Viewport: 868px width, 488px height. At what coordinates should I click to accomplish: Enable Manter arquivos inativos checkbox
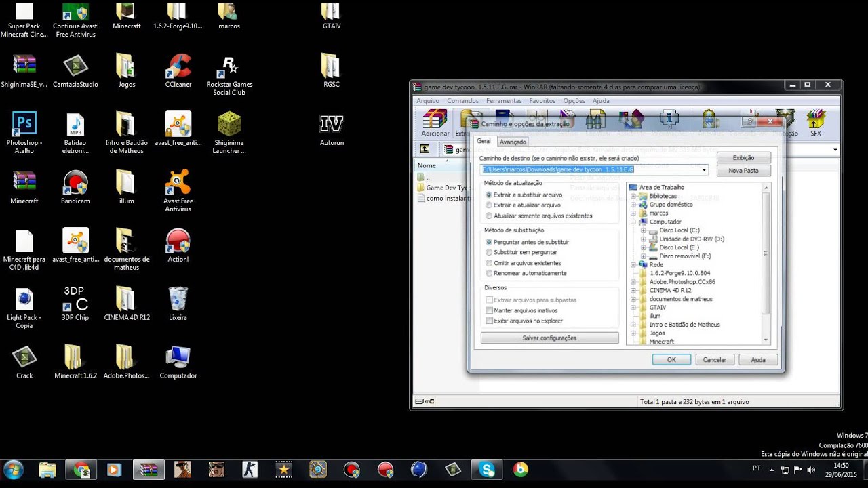(490, 310)
